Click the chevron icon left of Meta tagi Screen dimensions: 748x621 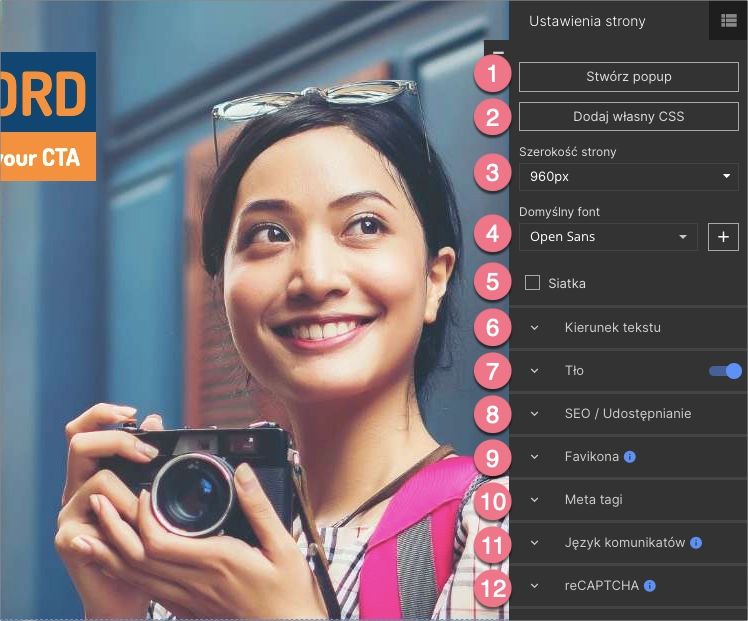(x=534, y=500)
